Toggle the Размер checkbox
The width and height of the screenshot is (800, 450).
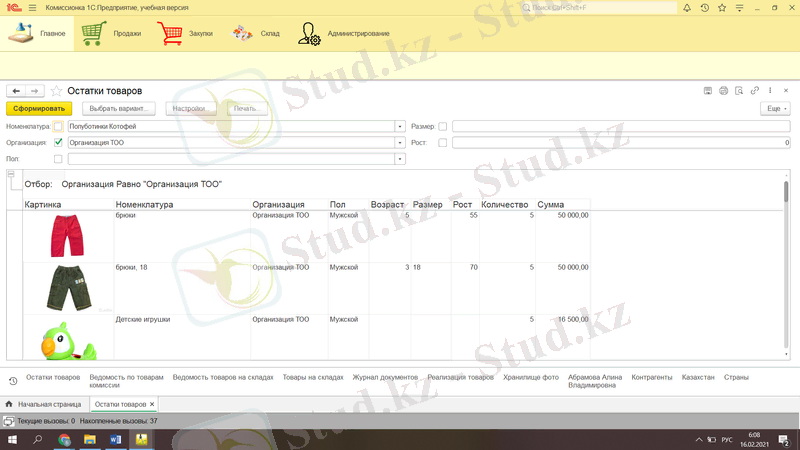[442, 127]
